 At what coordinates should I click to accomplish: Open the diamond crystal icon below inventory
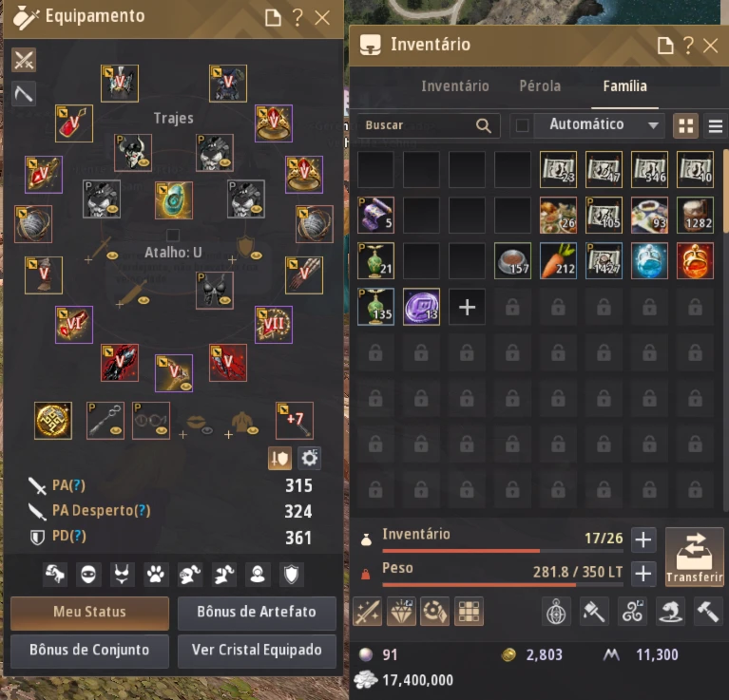(402, 612)
